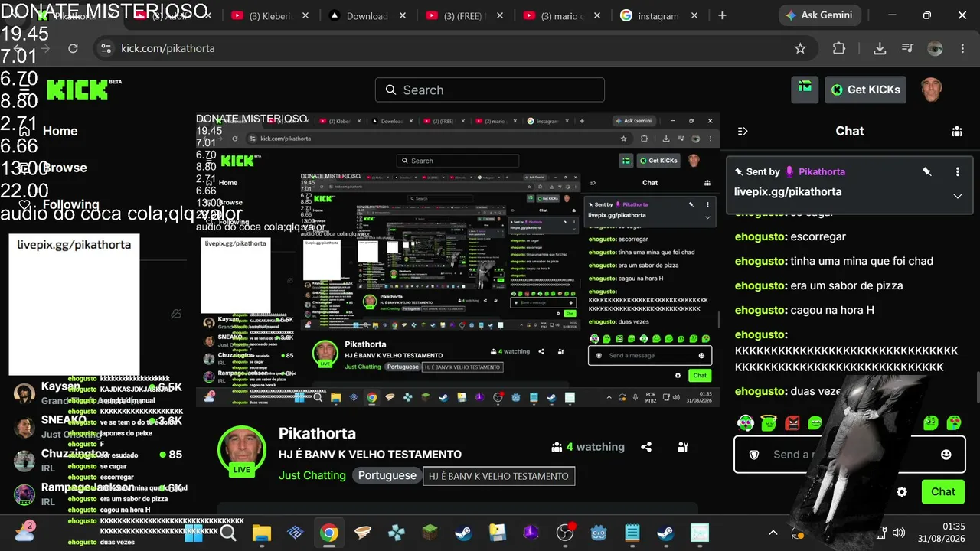Image resolution: width=980 pixels, height=551 pixels.
Task: Open Godot engine from the taskbar
Action: point(599,533)
